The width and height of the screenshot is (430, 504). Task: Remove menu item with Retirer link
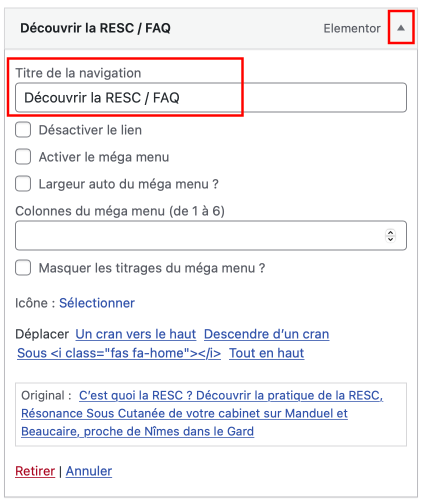point(35,471)
